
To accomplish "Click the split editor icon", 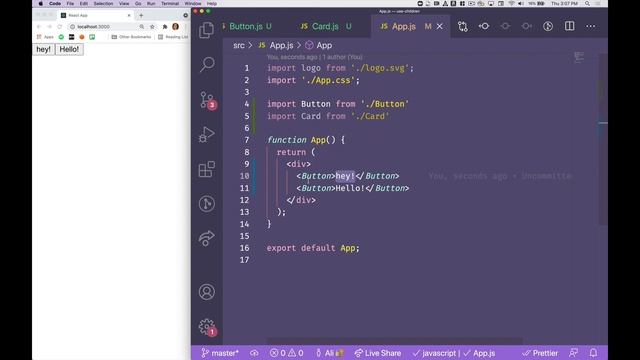I will pos(569,26).
